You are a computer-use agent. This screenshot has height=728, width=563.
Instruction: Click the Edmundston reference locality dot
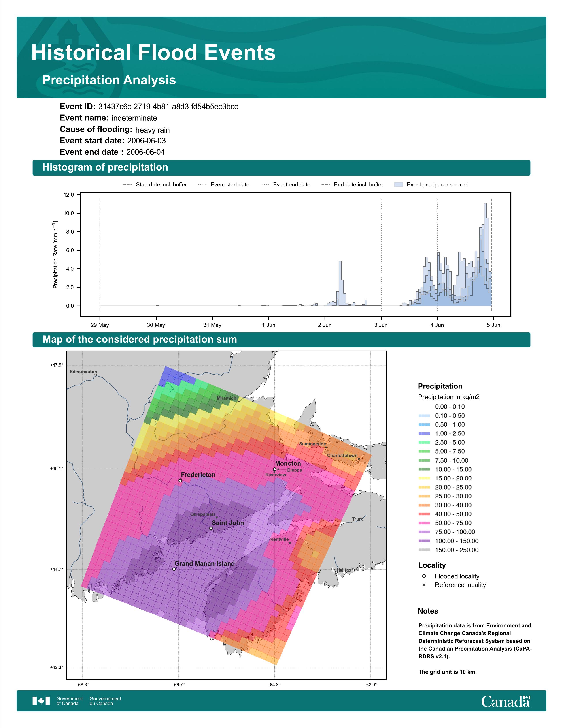point(96,375)
